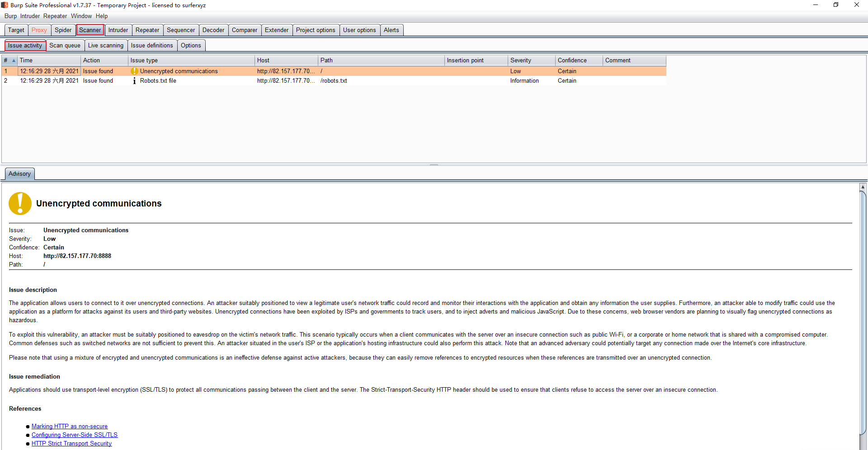This screenshot has height=450, width=868.
Task: Select the Unencrypted communications issue row
Action: point(334,71)
